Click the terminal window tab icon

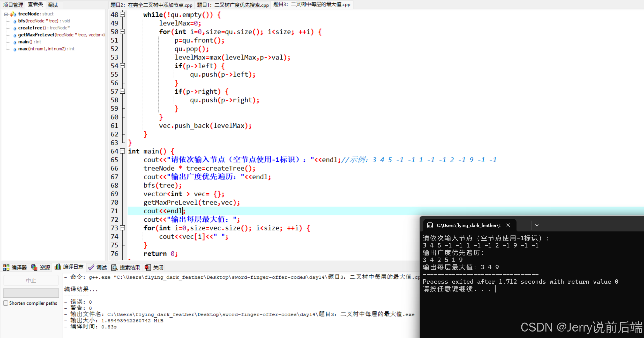pyautogui.click(x=430, y=225)
